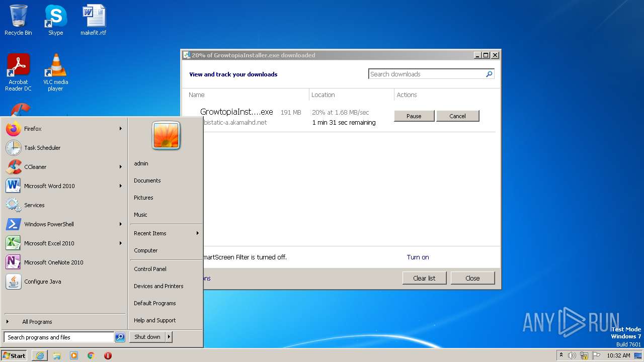Screen dimensions: 644x362
Task: Open Firefox from the Start menu
Action: click(64, 129)
